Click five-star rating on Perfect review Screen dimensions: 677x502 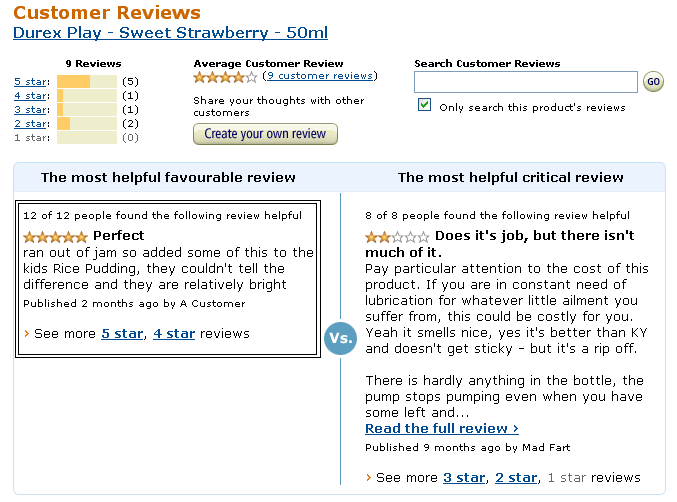click(x=55, y=237)
